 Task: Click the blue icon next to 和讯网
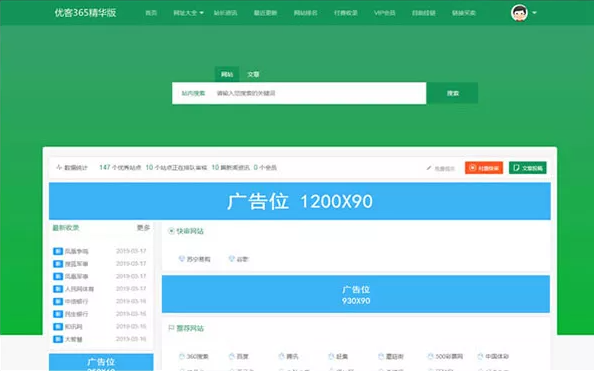[x=58, y=326]
